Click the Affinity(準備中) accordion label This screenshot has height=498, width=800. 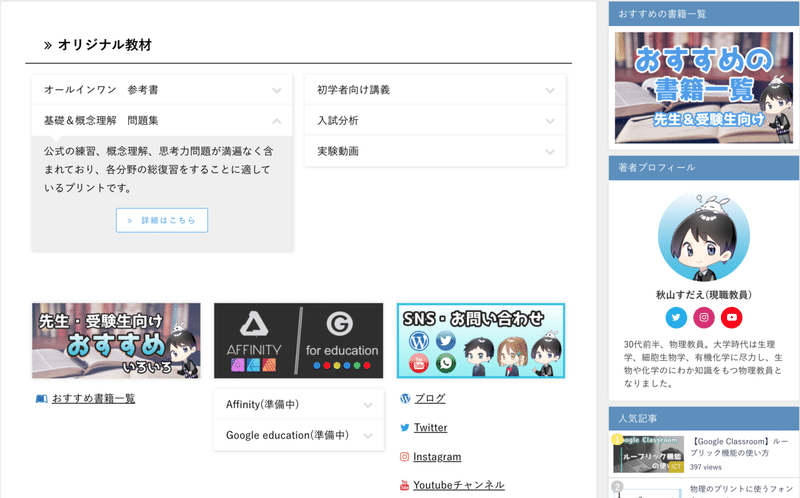coord(262,405)
